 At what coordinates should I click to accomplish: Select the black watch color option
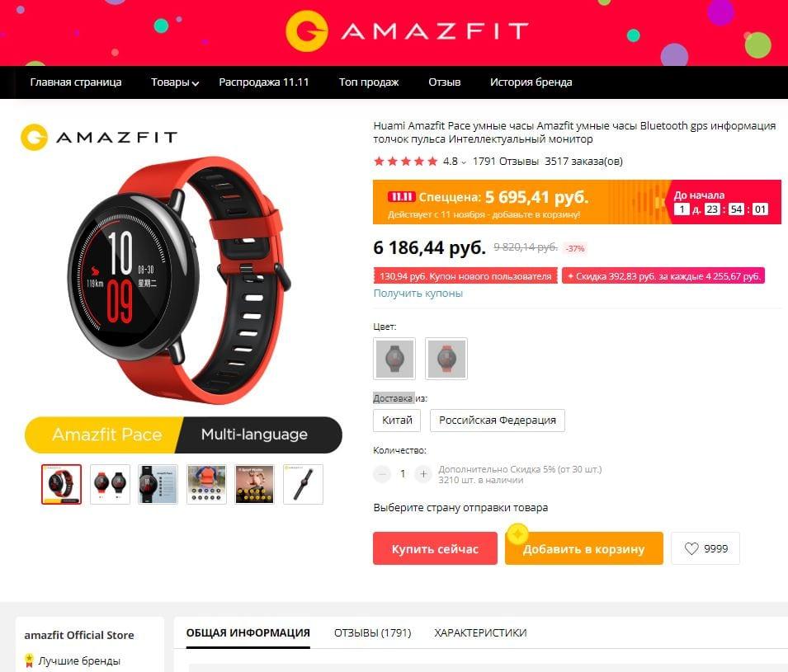394,359
